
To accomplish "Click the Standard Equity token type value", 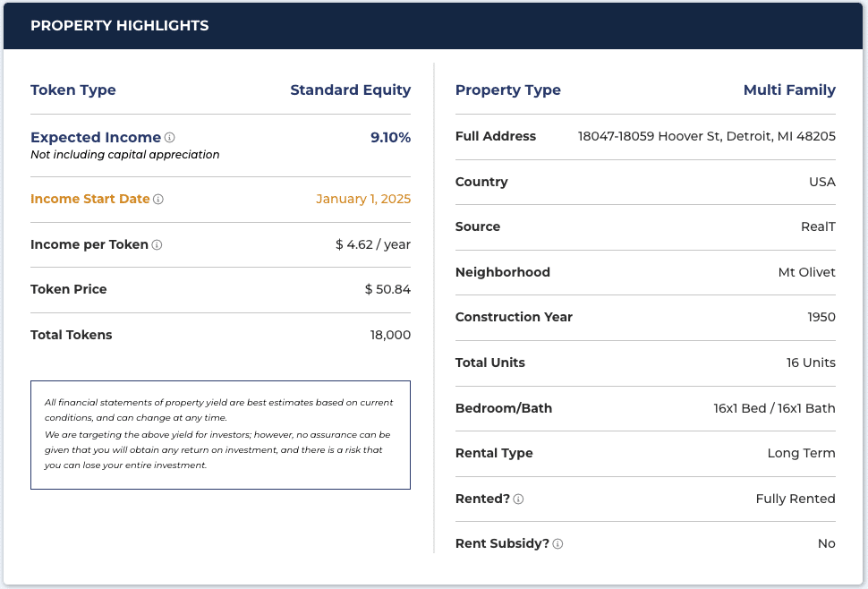I will point(350,90).
